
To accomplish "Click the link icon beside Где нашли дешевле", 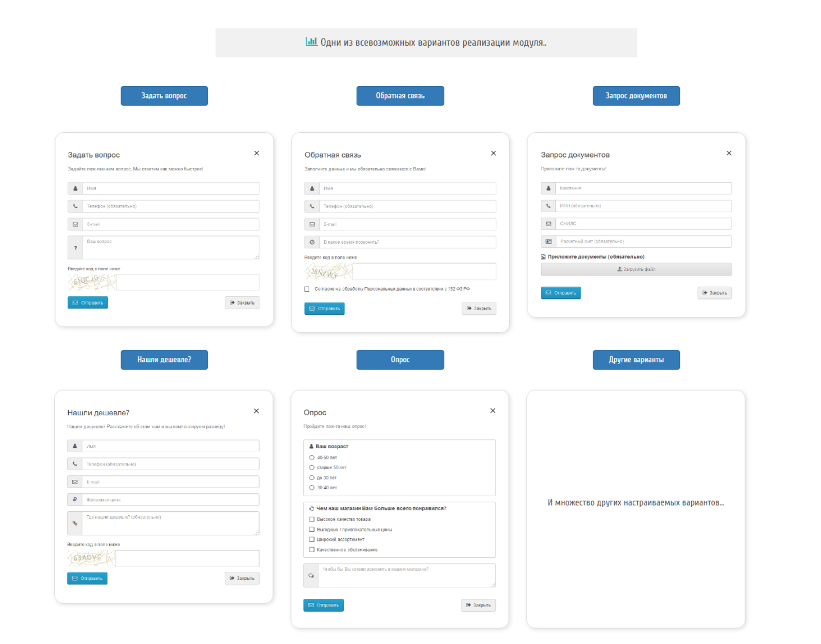I will pyautogui.click(x=75, y=523).
